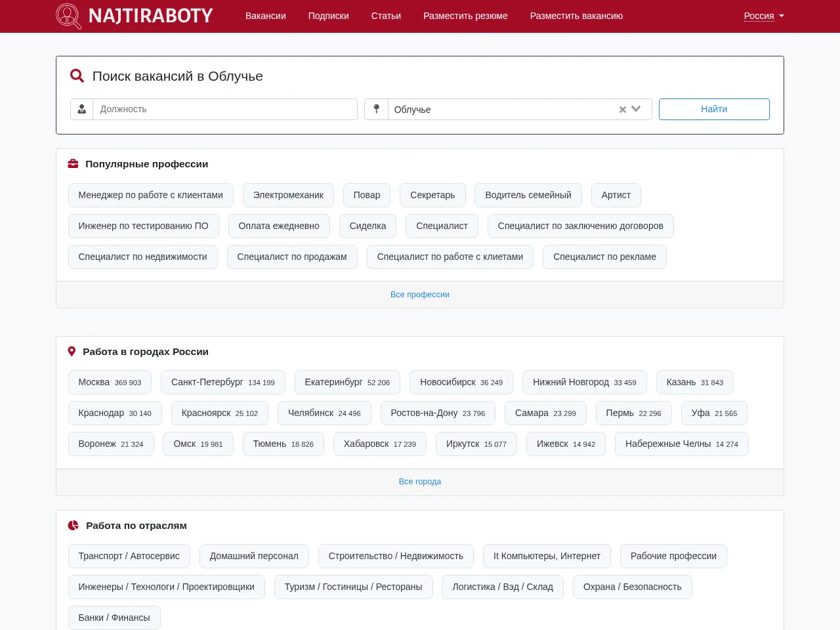
Task: Select Строительство / Недвижимость industry
Action: [x=396, y=556]
